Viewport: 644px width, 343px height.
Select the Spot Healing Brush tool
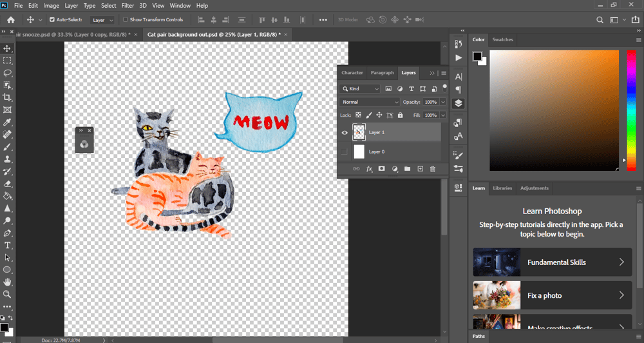tap(7, 135)
